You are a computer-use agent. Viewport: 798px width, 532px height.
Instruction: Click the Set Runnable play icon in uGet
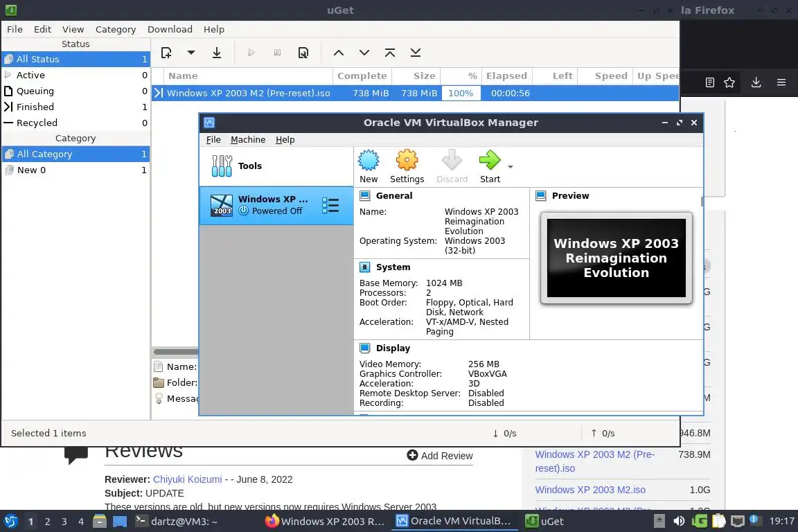coord(251,53)
